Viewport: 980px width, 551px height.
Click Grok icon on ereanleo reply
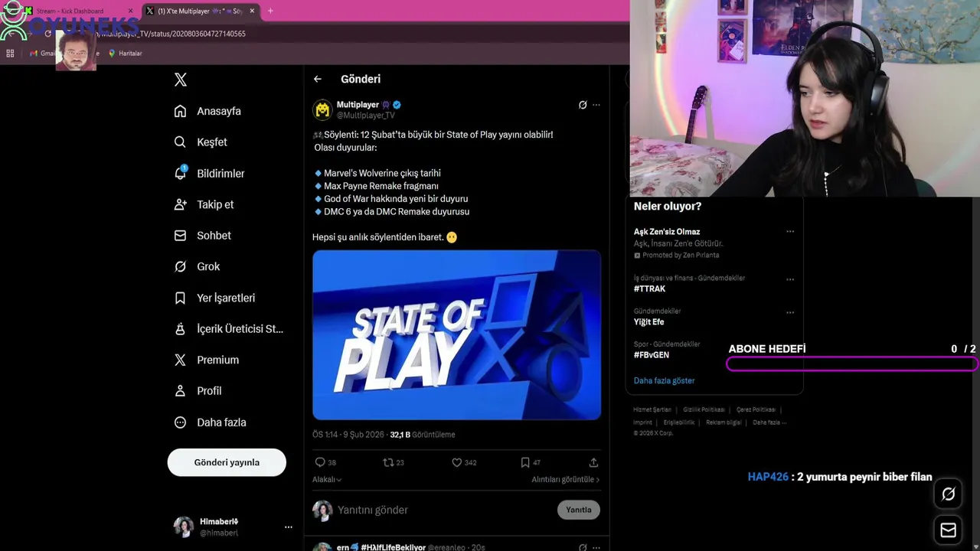583,547
